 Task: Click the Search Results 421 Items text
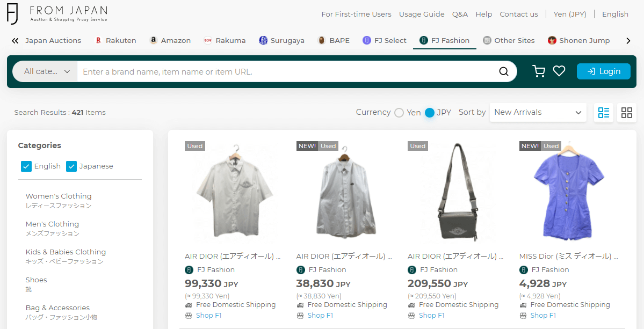pos(60,112)
